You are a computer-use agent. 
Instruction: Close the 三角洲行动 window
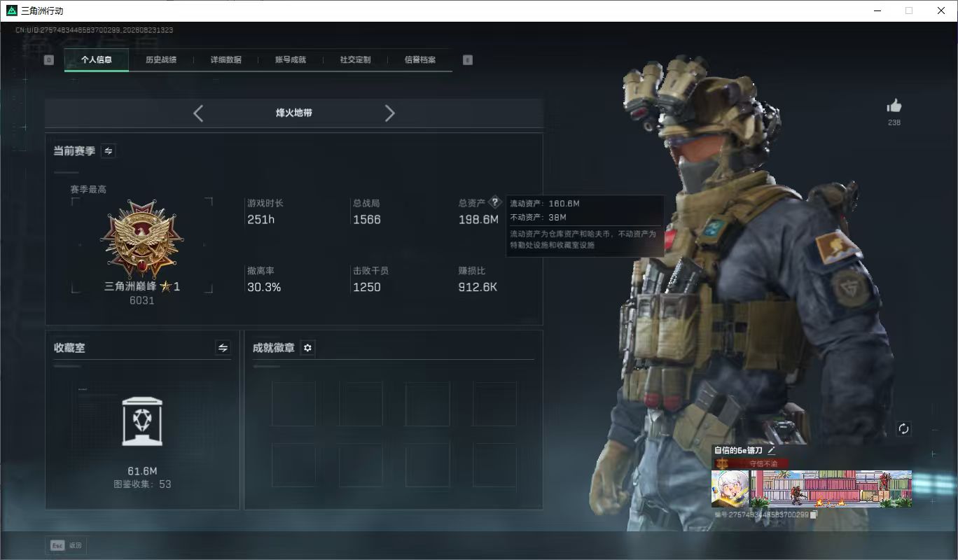[941, 10]
